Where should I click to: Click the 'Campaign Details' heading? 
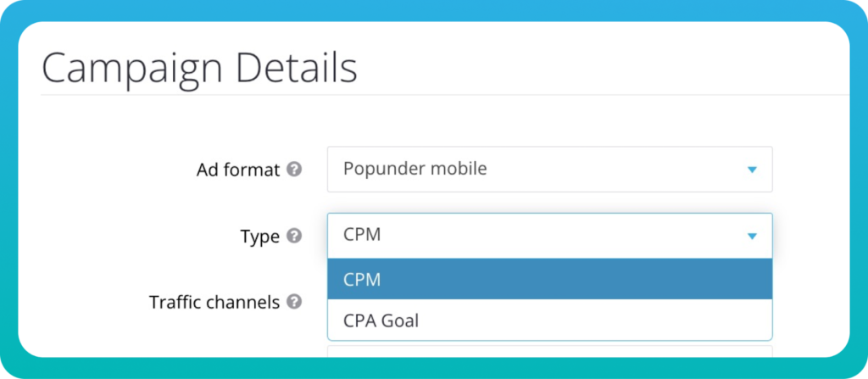[x=199, y=67]
